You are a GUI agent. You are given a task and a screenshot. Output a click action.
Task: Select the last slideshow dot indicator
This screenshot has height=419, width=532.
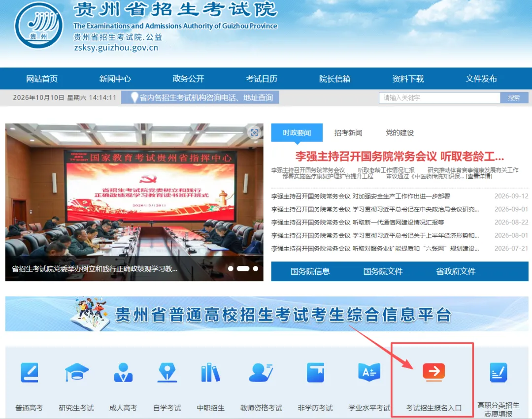click(x=256, y=268)
